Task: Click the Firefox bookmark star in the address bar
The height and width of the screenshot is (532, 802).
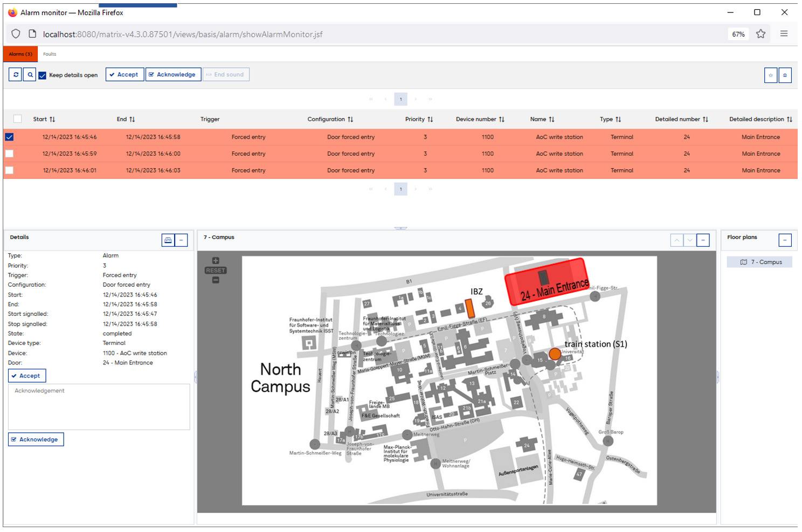Action: [x=760, y=34]
